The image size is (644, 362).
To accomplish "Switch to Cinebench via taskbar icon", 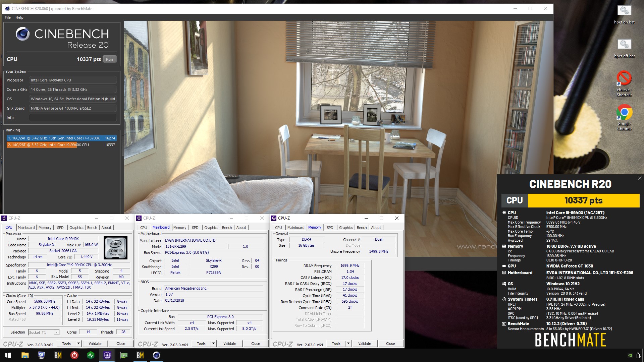I will click(x=157, y=355).
